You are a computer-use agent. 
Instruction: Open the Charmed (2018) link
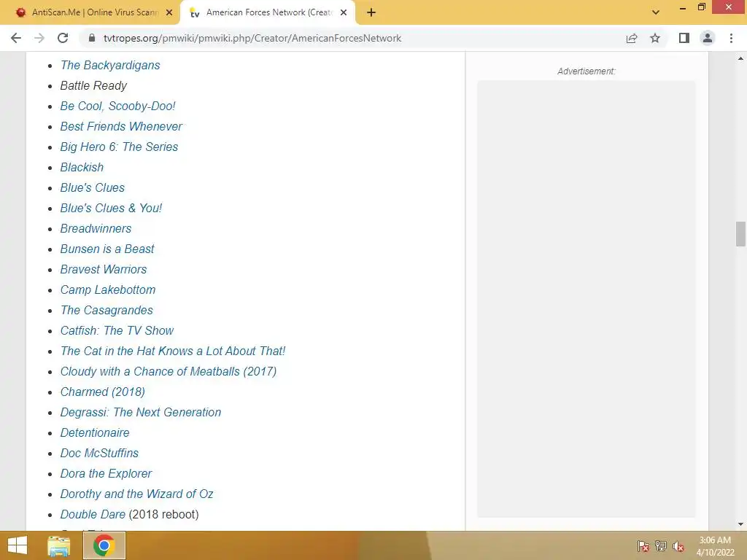click(102, 392)
